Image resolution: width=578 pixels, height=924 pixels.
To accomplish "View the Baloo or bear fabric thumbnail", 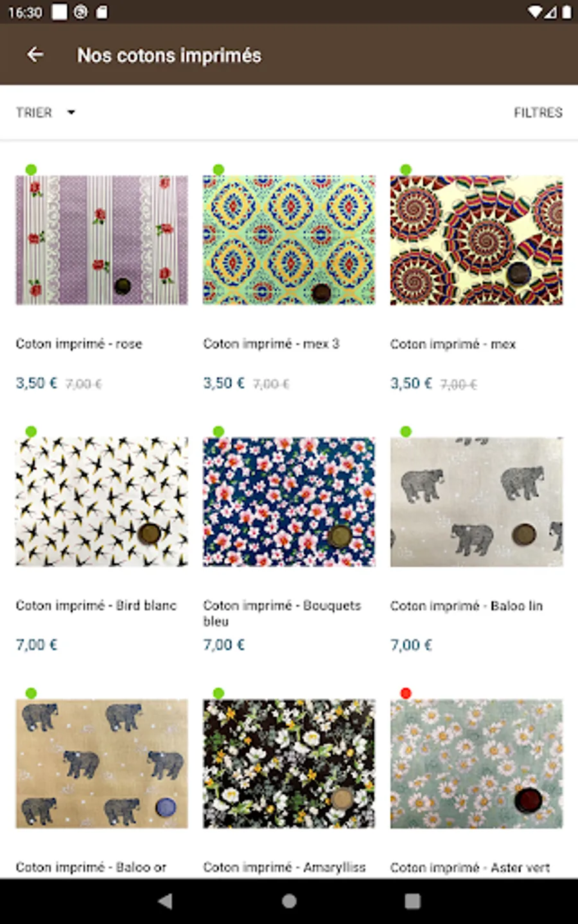I will point(102,764).
